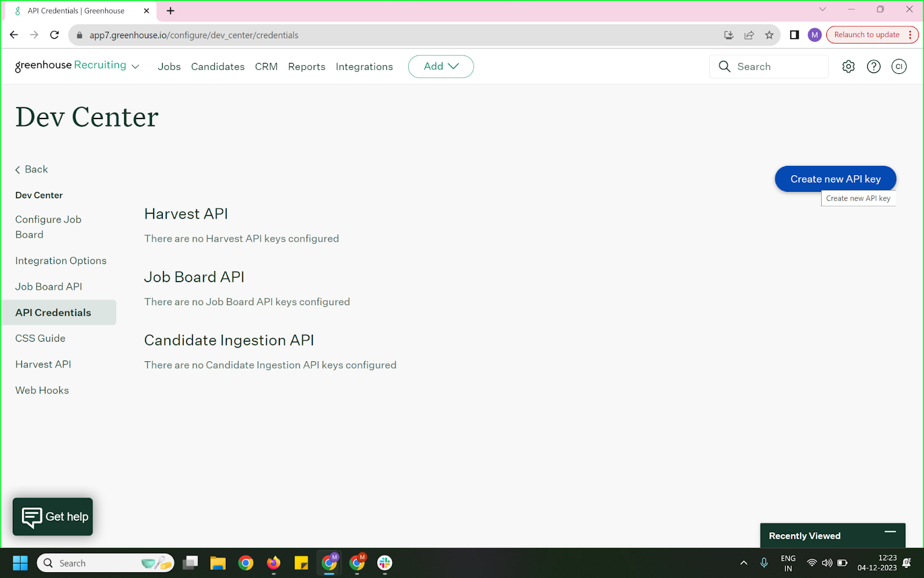Screen dimensions: 924x578
Task: Open the help question mark icon
Action: point(874,66)
